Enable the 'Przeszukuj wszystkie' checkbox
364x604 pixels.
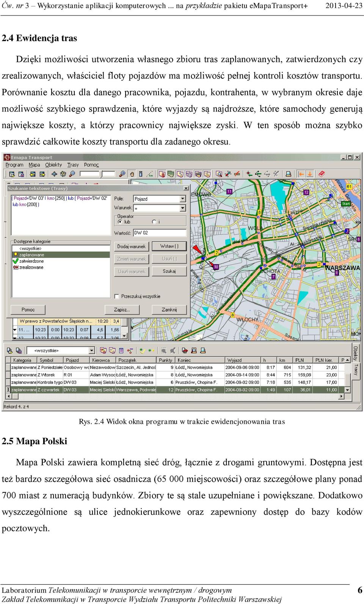click(117, 296)
